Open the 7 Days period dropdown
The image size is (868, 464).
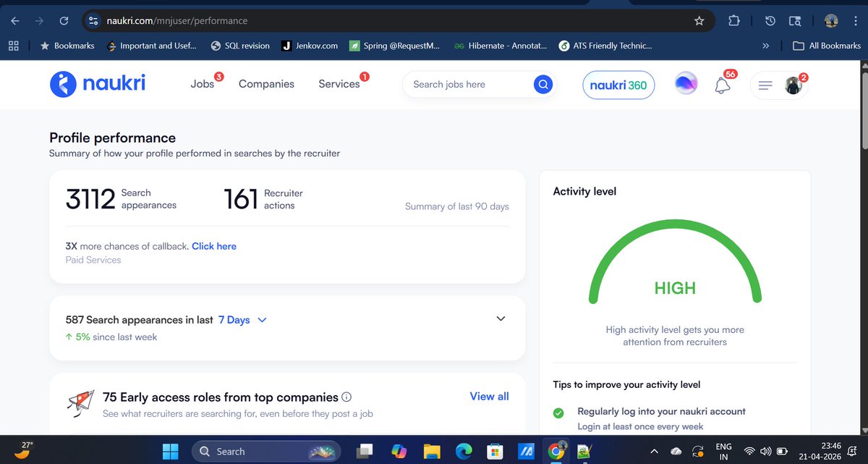point(243,320)
